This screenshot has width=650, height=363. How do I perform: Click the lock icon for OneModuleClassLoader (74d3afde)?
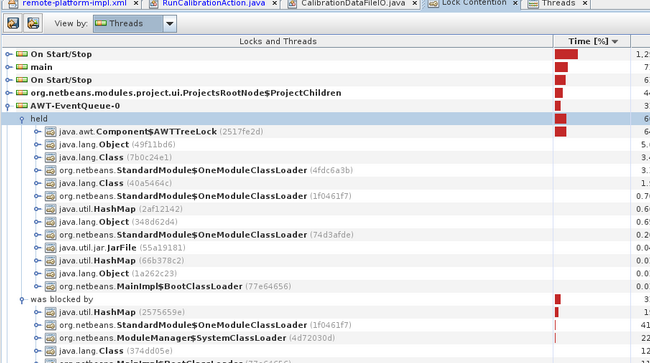[x=51, y=235]
